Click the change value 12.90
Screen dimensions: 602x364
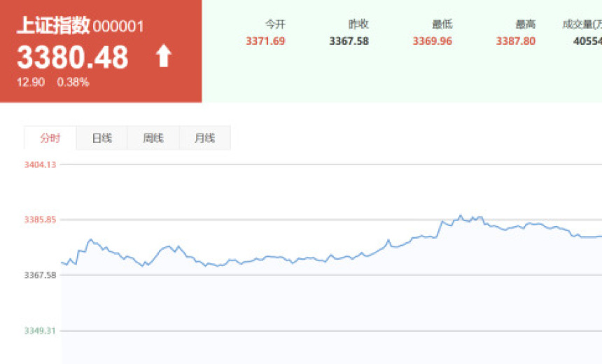coord(31,82)
